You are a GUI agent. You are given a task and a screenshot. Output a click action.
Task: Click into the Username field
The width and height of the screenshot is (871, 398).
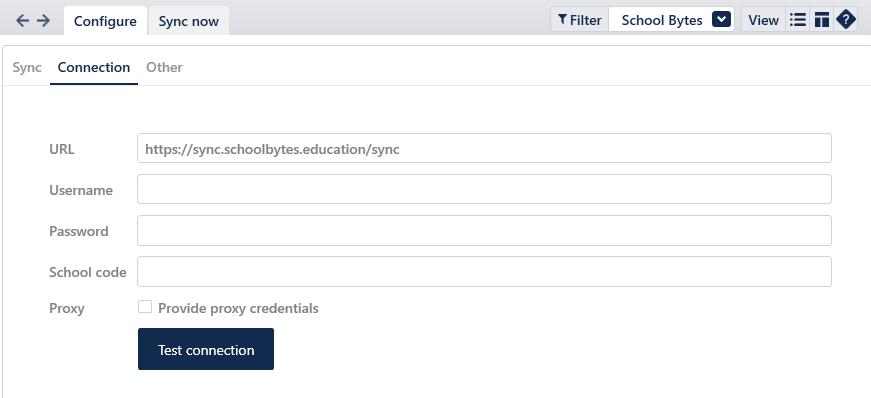click(484, 189)
